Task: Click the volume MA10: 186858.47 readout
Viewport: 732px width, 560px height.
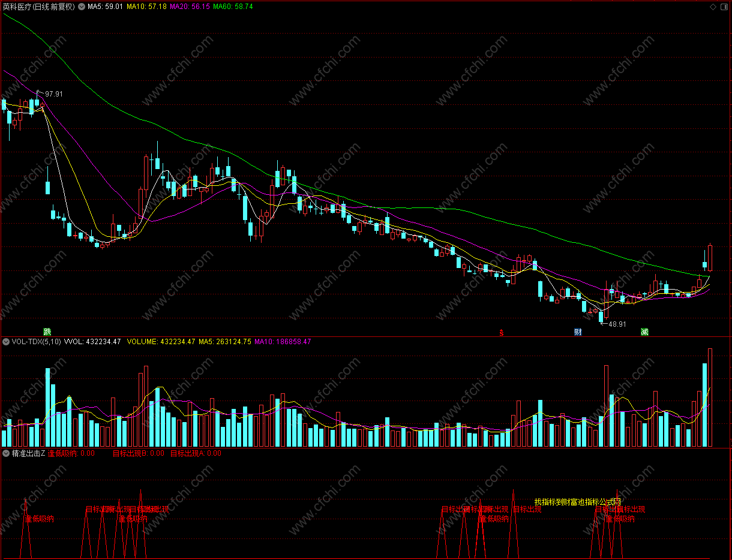Action: (283, 342)
